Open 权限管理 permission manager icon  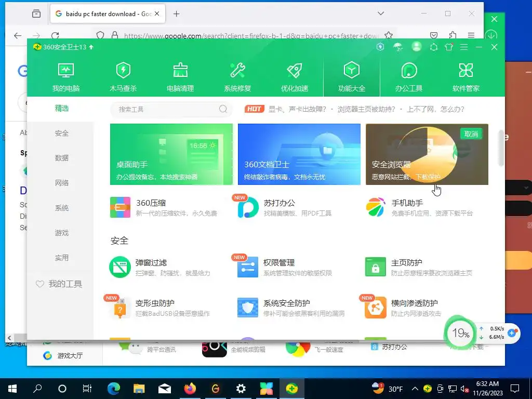coord(248,267)
